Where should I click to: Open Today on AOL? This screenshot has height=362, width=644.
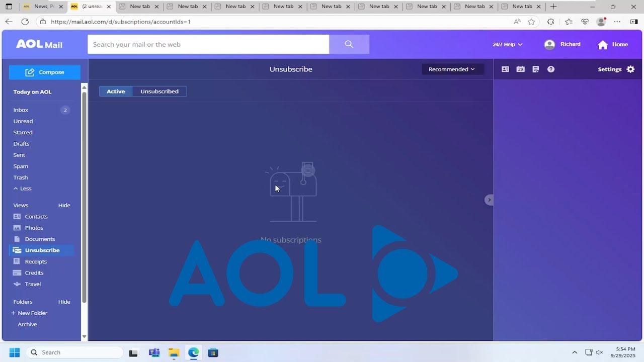[32, 92]
